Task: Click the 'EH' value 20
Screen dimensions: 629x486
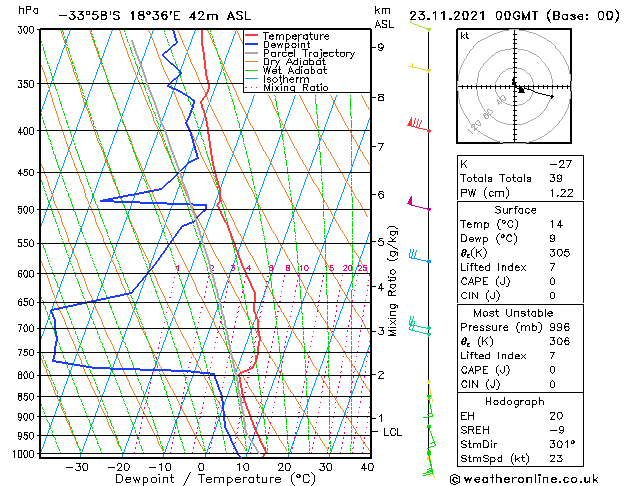Action: [556, 416]
